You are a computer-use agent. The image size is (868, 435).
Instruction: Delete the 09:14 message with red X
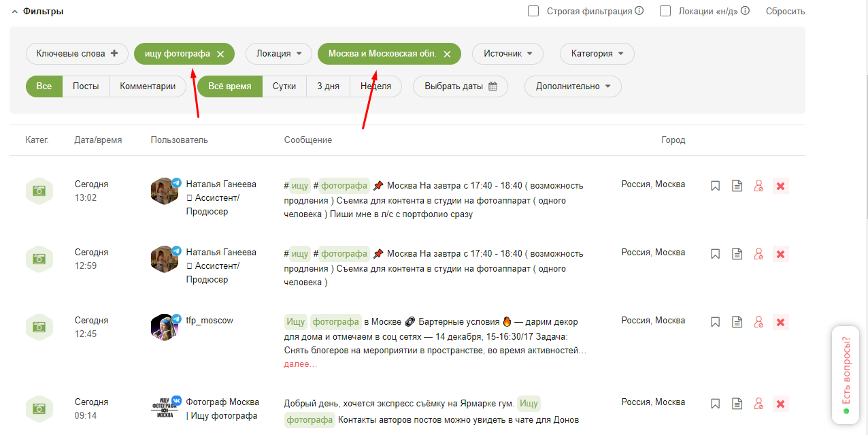tap(780, 404)
